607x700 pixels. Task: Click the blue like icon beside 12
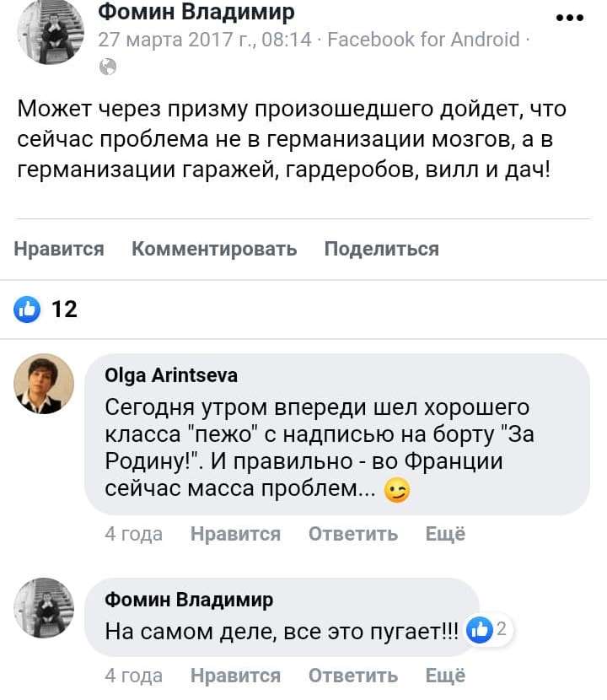(x=28, y=310)
